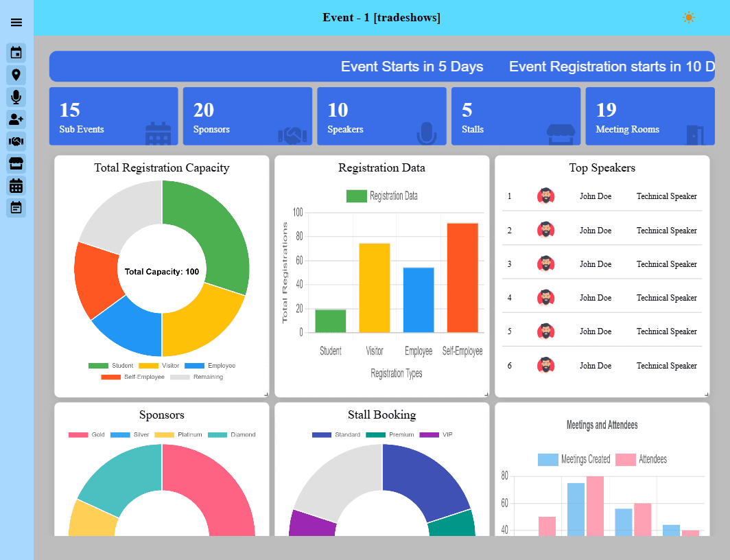Click the Total Registration Capacity card resize handle
Viewport: 730px width, 560px height.
point(266,395)
